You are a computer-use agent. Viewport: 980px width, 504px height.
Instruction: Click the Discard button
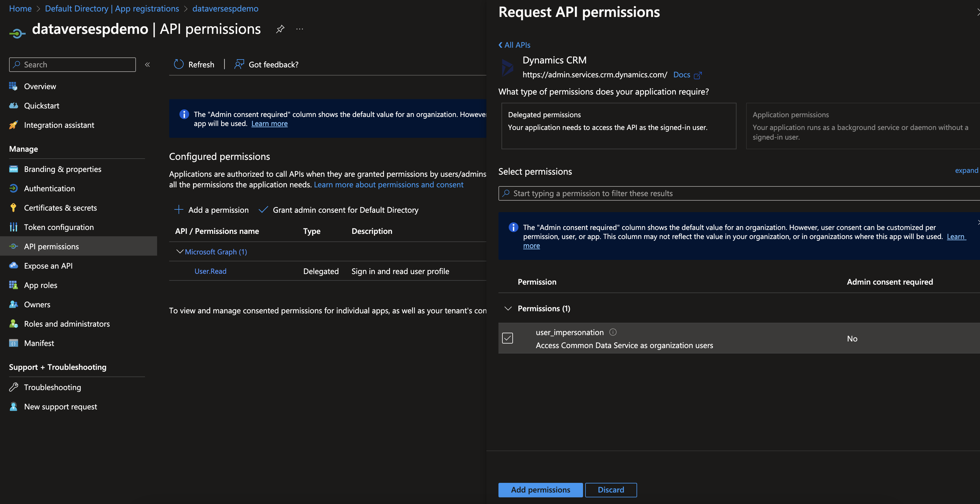pyautogui.click(x=611, y=490)
